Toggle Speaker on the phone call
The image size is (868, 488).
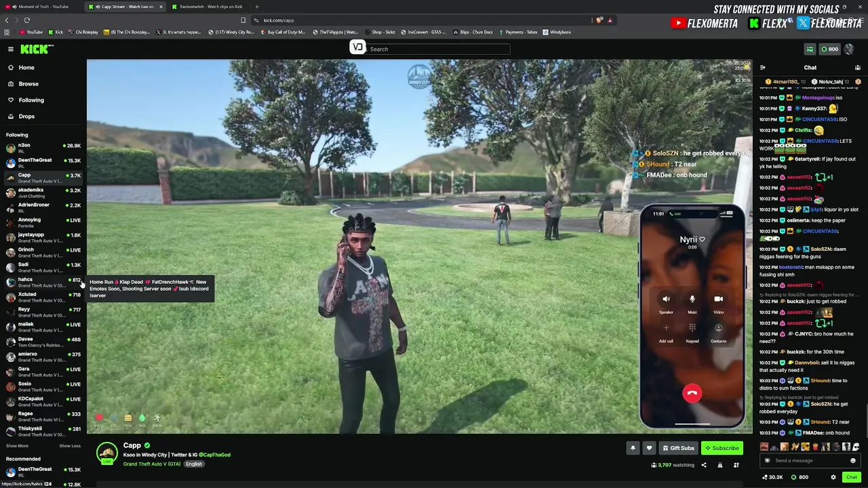(x=666, y=299)
